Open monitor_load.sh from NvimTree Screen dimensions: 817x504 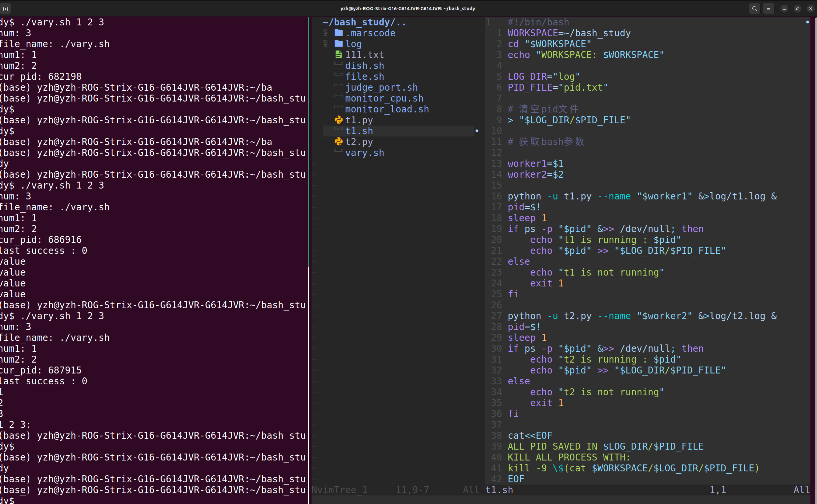387,109
